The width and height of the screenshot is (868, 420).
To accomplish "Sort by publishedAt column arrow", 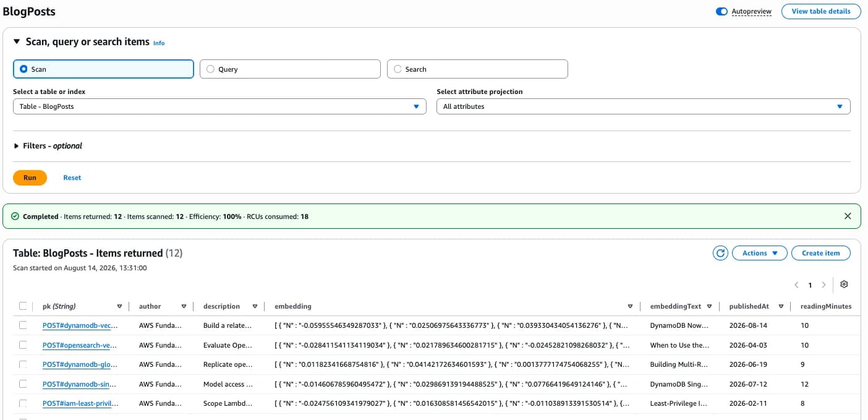I will tap(781, 306).
